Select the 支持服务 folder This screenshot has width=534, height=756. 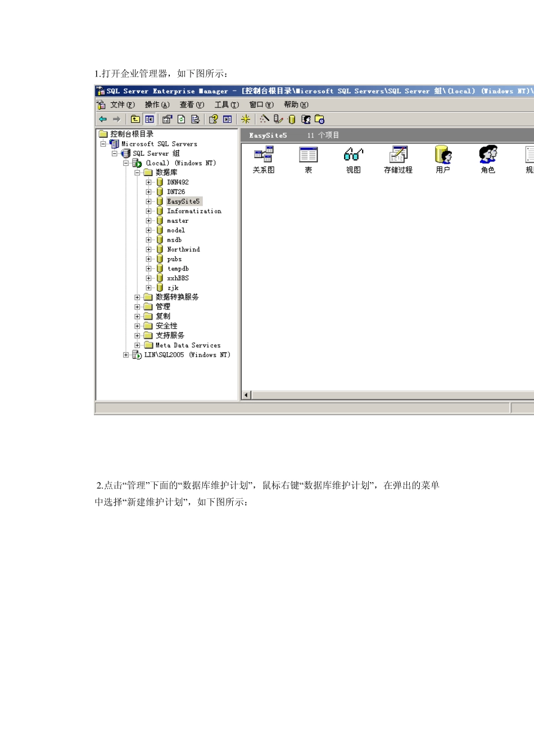click(x=170, y=335)
